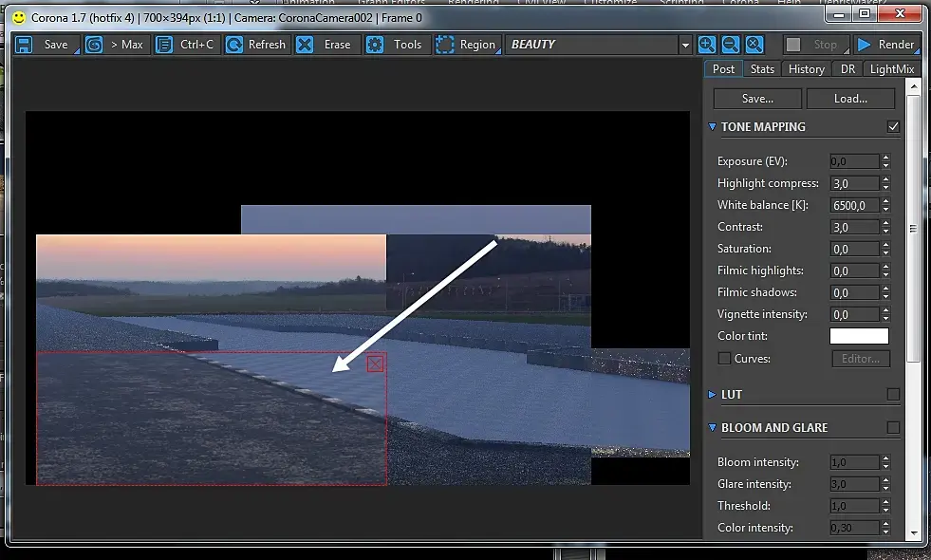
Task: Adjust tone mapping Contrast spinner arrows
Action: (x=885, y=227)
